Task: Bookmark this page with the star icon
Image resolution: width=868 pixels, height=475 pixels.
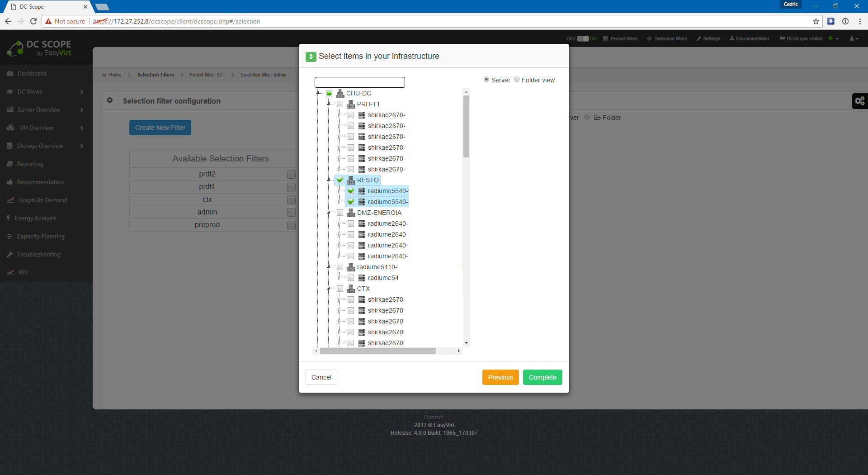Action: [x=816, y=21]
